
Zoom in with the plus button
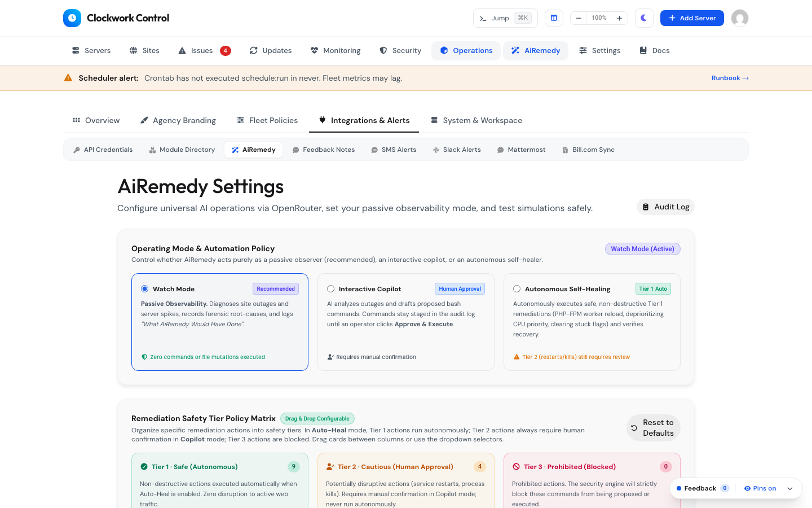click(x=619, y=18)
